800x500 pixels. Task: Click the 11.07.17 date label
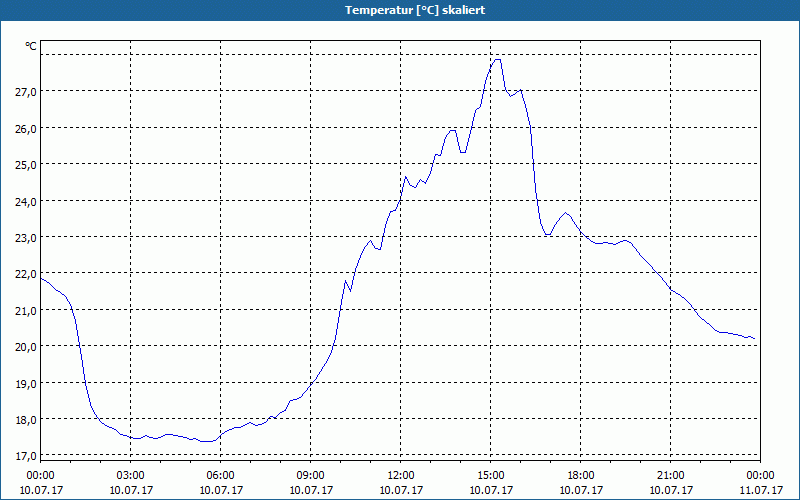pyautogui.click(x=760, y=490)
